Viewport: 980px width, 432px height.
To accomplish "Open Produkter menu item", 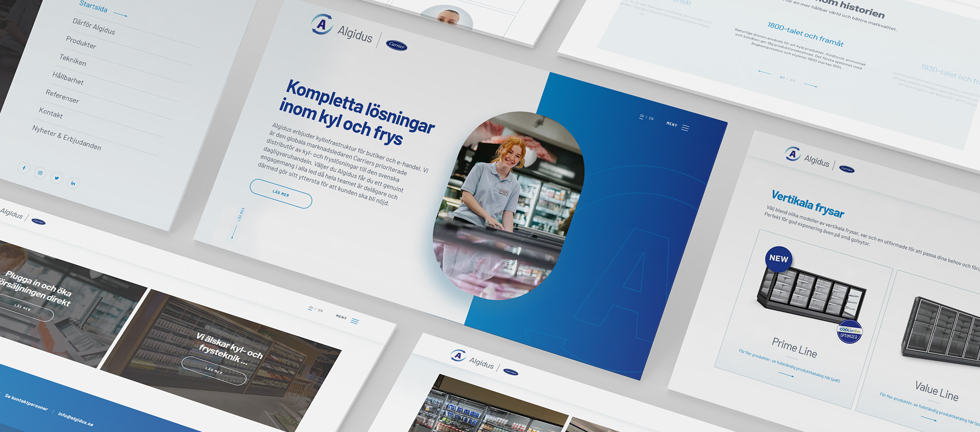I will [81, 42].
